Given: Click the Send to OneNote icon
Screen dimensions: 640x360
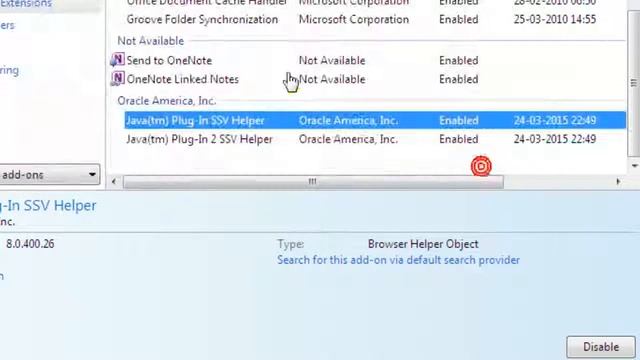Looking at the screenshot, I should (118, 60).
